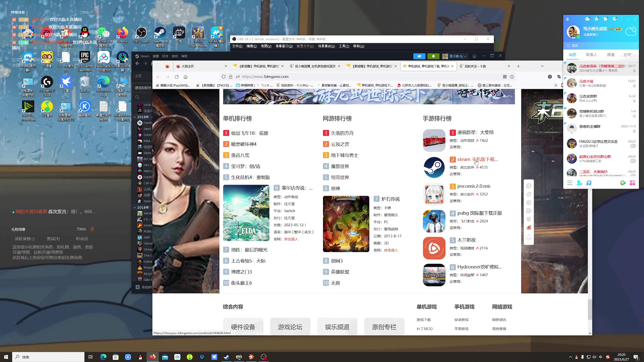Open OBS 文件(F) menu

pyautogui.click(x=237, y=46)
